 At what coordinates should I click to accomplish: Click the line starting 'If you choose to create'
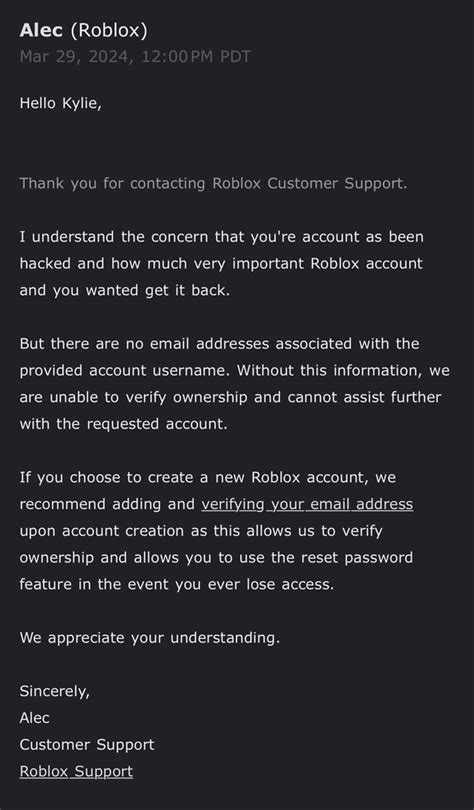(208, 477)
